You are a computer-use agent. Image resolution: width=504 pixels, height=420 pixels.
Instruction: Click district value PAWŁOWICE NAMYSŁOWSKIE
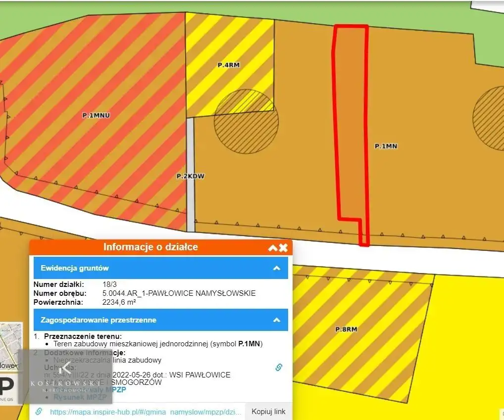point(179,293)
